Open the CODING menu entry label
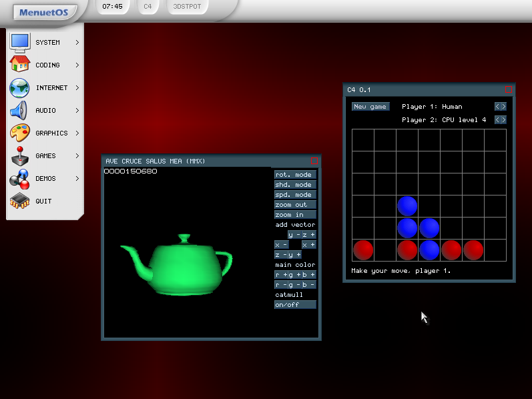The image size is (532, 399). pos(47,65)
